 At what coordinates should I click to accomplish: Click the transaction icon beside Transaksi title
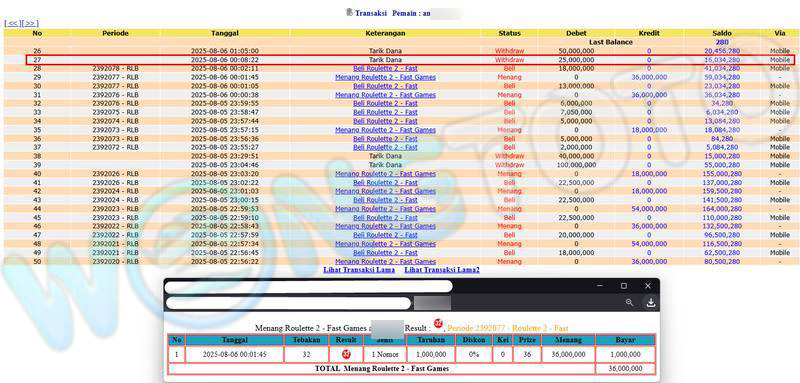[x=349, y=12]
